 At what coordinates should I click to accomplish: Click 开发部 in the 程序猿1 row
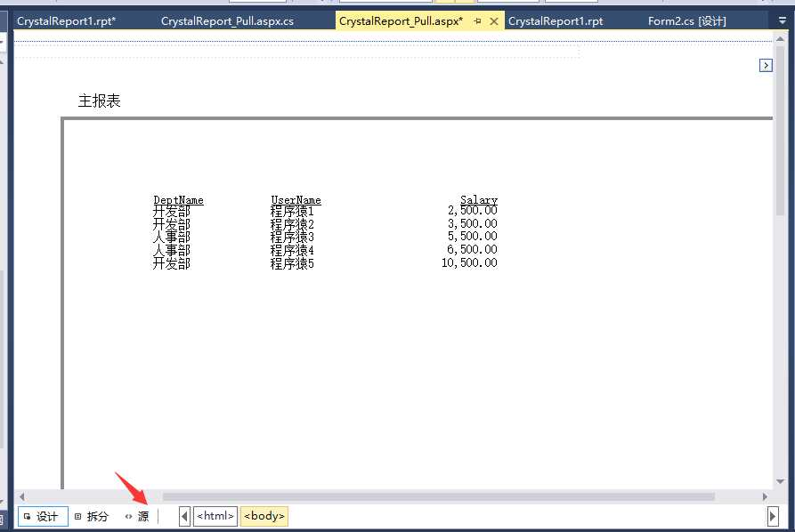(x=171, y=211)
